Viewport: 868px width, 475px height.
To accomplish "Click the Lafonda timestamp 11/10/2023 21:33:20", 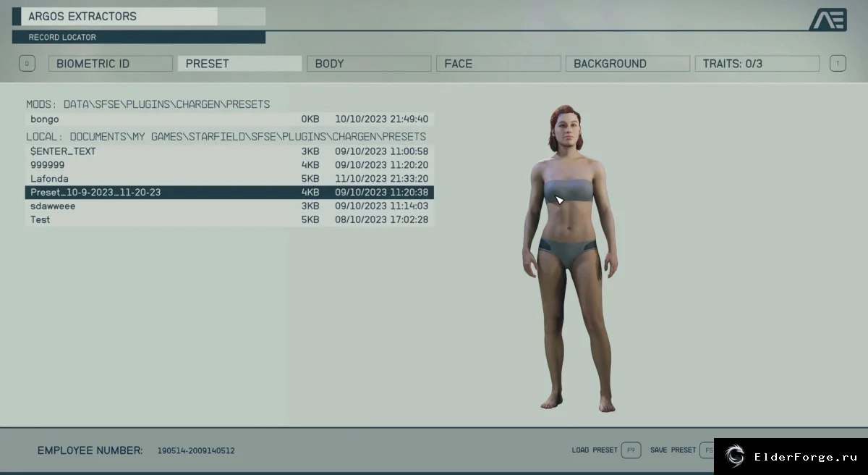I will [381, 179].
